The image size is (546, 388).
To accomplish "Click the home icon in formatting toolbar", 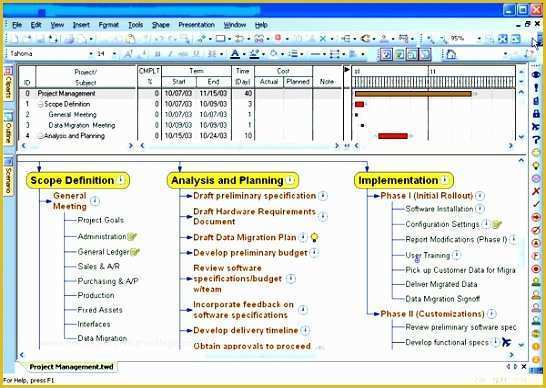I will coord(451,54).
